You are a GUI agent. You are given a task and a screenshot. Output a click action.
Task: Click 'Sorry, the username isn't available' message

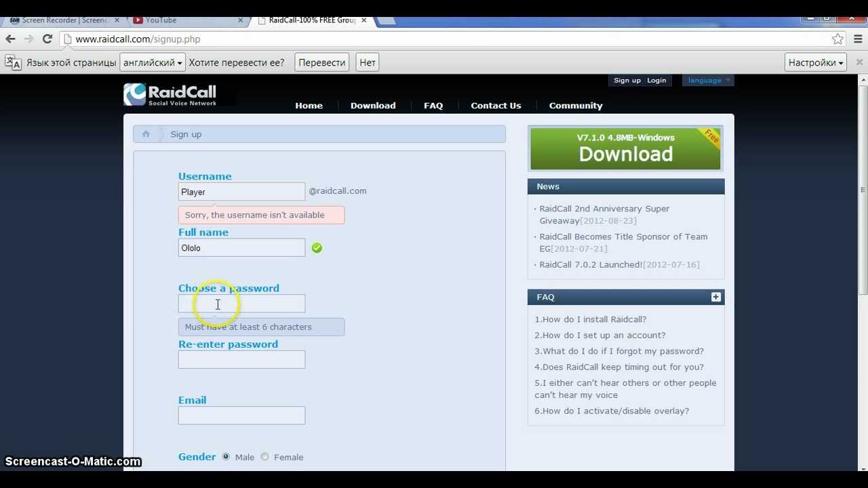[x=261, y=215]
